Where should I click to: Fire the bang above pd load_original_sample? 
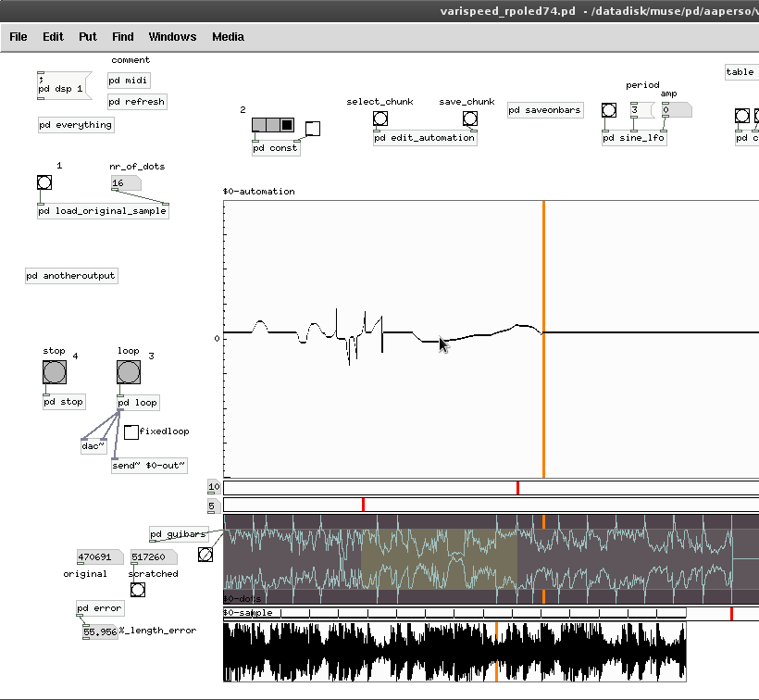coord(44,182)
